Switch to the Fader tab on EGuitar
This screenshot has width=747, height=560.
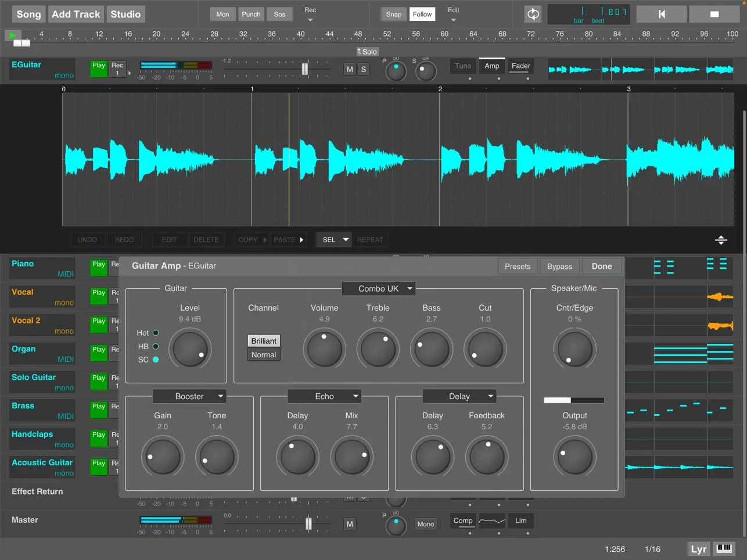520,66
